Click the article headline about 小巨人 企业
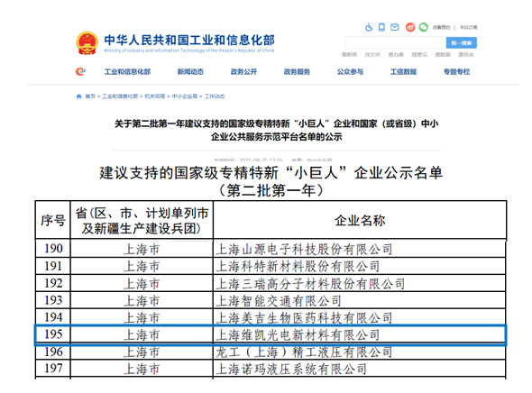Screen dimensions: 532x393 pos(277,130)
